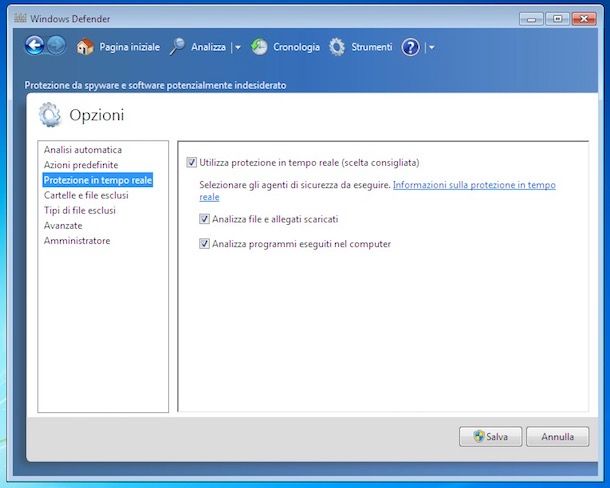Click the Salva button
This screenshot has height=488, width=610.
pos(491,437)
